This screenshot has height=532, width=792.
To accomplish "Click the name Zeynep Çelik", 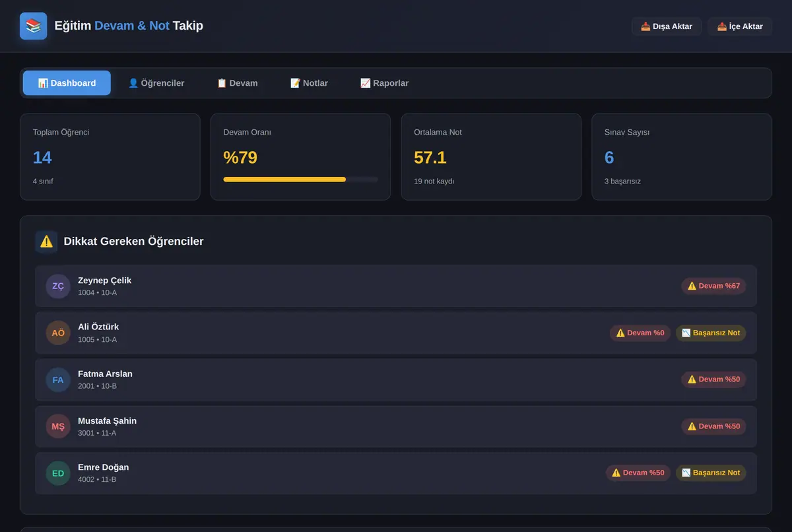I will point(104,281).
